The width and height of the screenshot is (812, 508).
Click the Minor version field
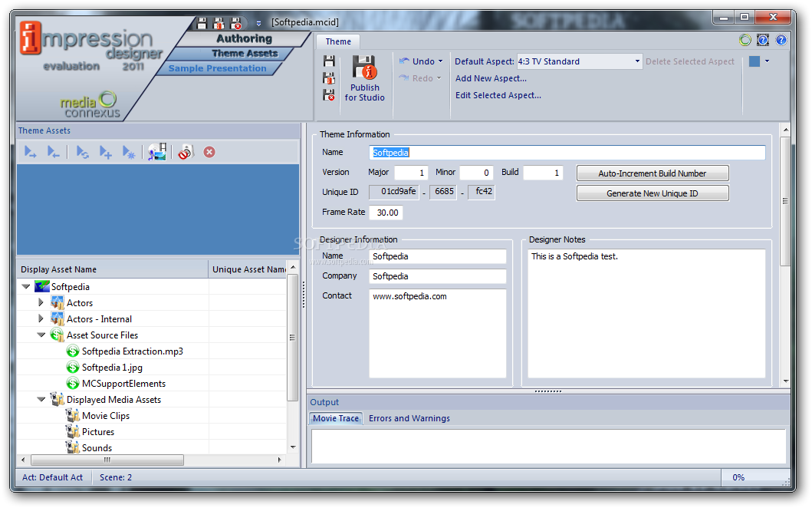[476, 173]
